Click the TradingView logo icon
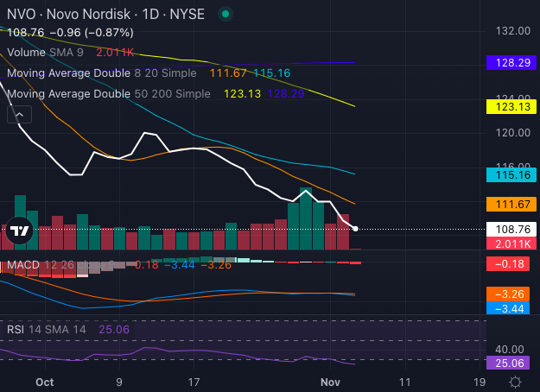The image size is (540, 392). coord(21,230)
